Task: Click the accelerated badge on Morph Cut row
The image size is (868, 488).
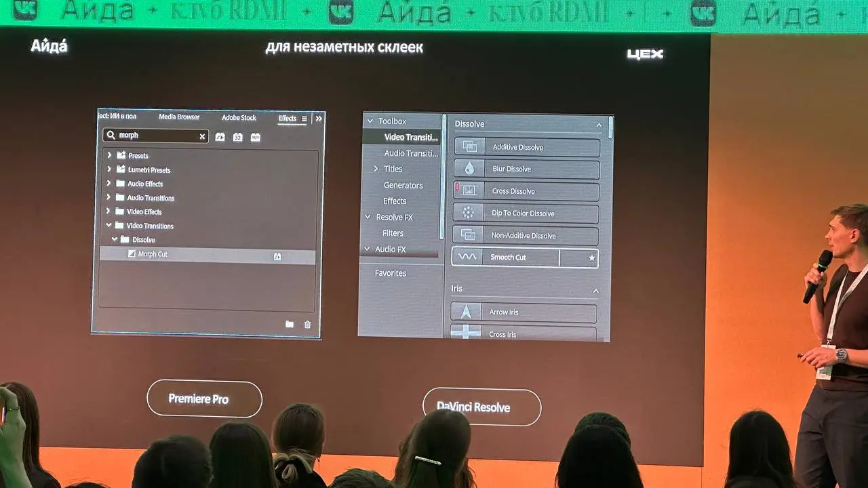Action: point(277,256)
